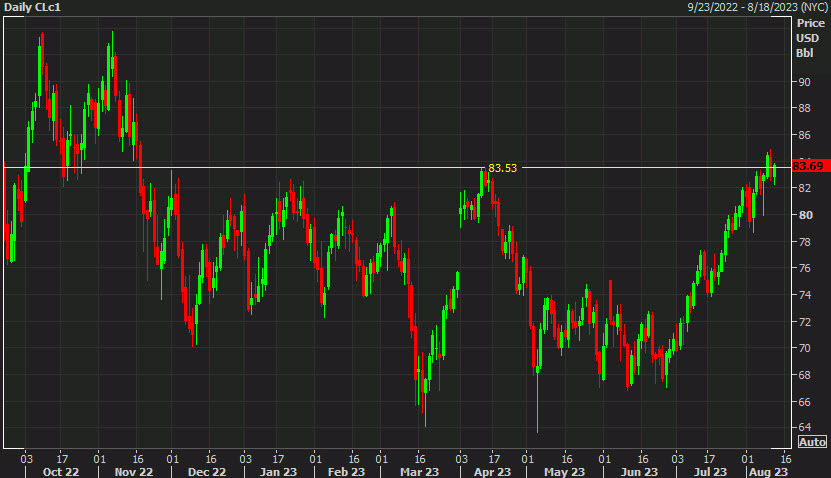Viewport: 831px width, 478px height.
Task: Click the 82 price axis label
Action: click(805, 188)
